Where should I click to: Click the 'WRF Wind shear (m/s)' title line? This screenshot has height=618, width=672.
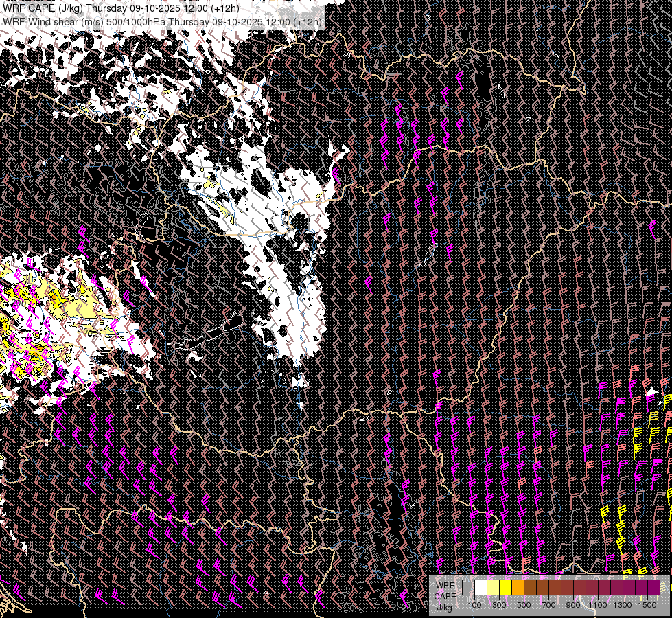pyautogui.click(x=162, y=22)
